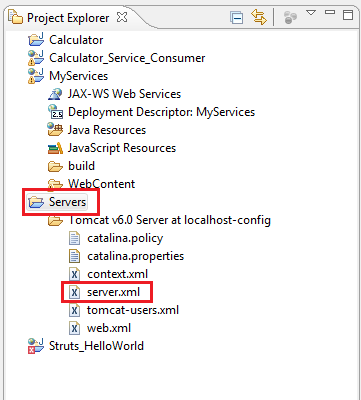
Task: Select the JavaScript Resources node
Action: (122, 148)
